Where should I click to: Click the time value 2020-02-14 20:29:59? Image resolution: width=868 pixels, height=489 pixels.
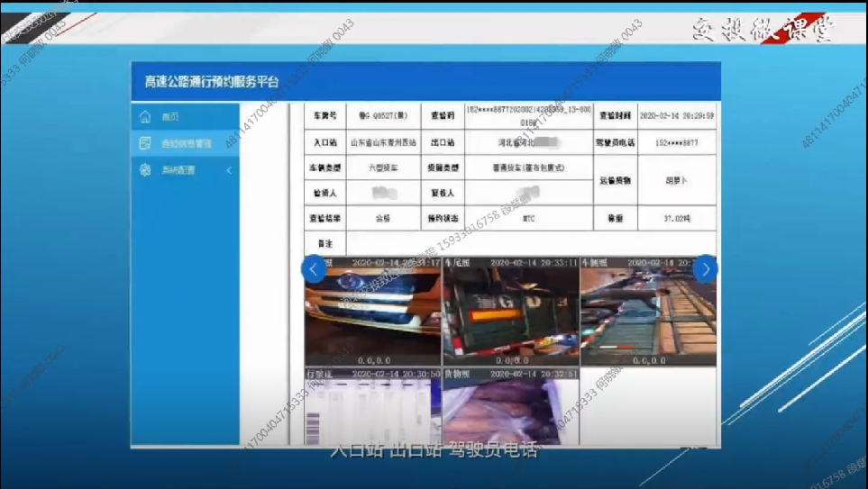677,115
